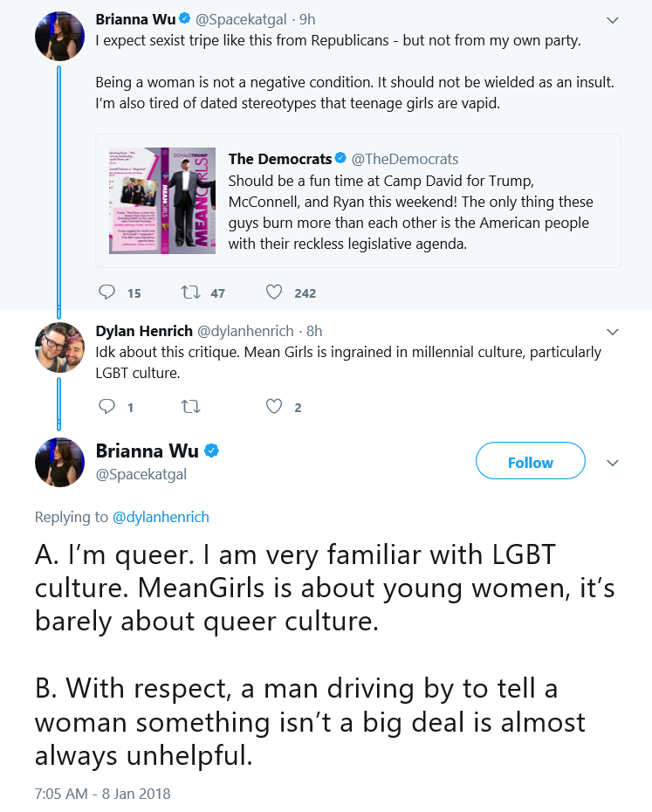
Task: Expand options chevron on top tweet
Action: (613, 20)
